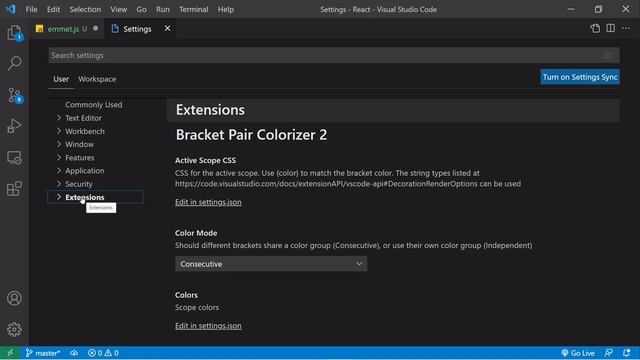Open Remote Explorer view
Image resolution: width=640 pixels, height=360 pixels.
[x=14, y=158]
